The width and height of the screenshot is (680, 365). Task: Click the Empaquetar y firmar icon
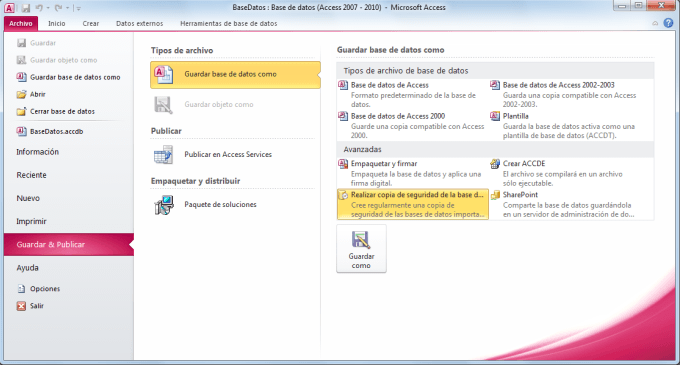pos(343,164)
